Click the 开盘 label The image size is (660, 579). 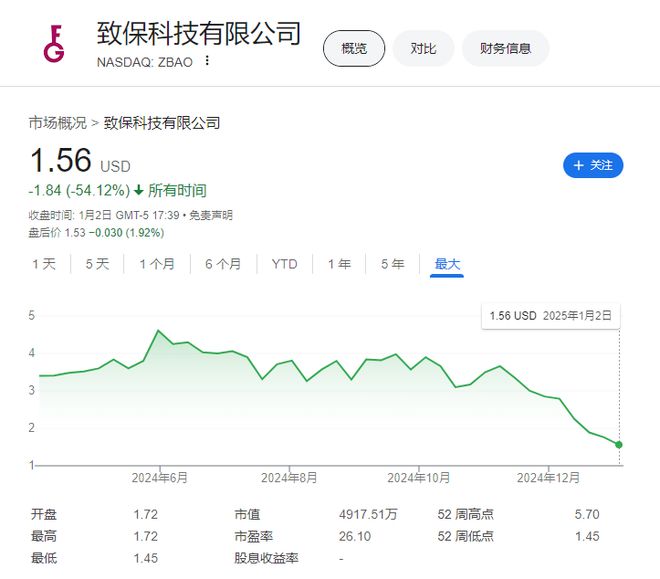point(44,514)
